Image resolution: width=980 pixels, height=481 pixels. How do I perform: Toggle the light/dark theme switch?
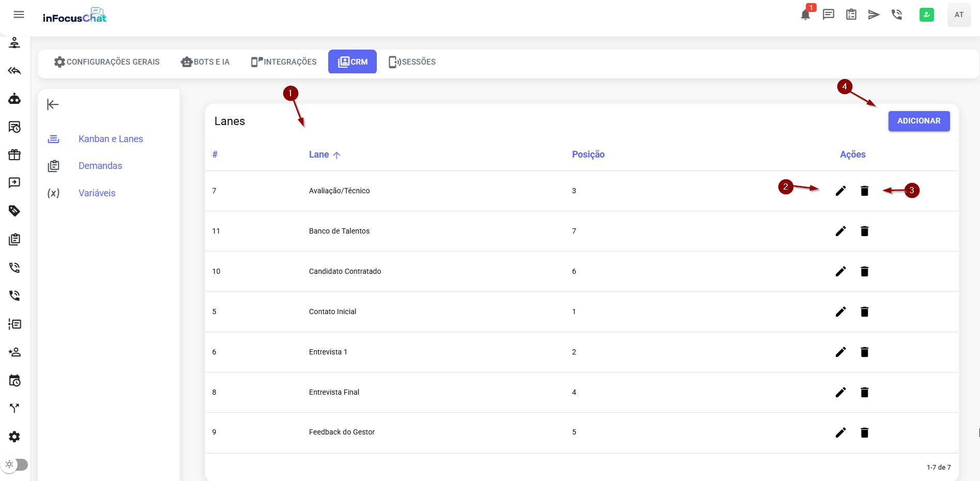[x=15, y=464]
